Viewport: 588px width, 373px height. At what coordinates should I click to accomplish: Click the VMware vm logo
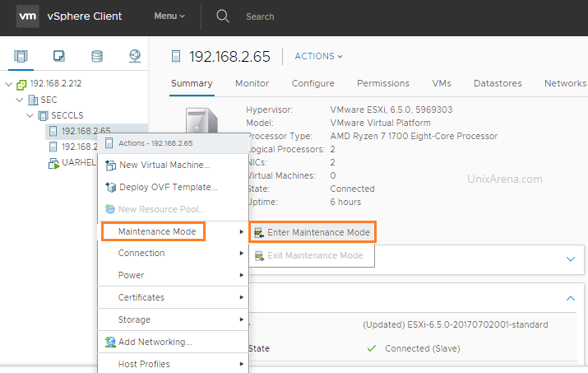click(27, 16)
